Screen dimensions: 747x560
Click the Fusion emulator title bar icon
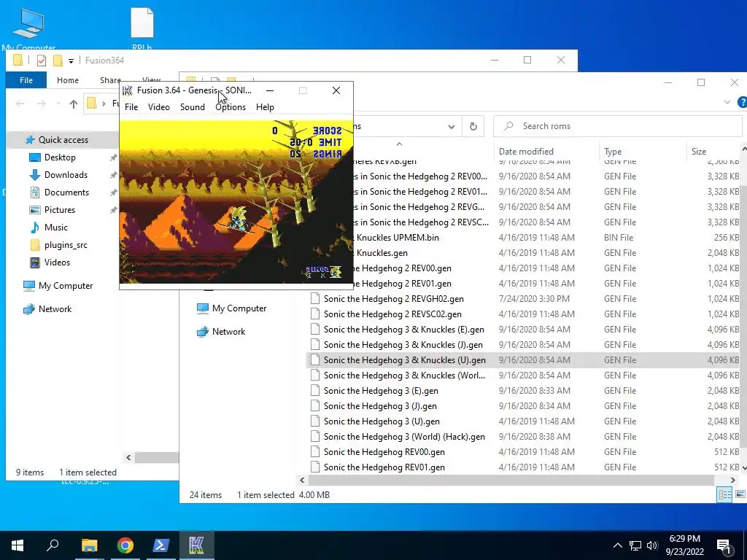tap(127, 90)
